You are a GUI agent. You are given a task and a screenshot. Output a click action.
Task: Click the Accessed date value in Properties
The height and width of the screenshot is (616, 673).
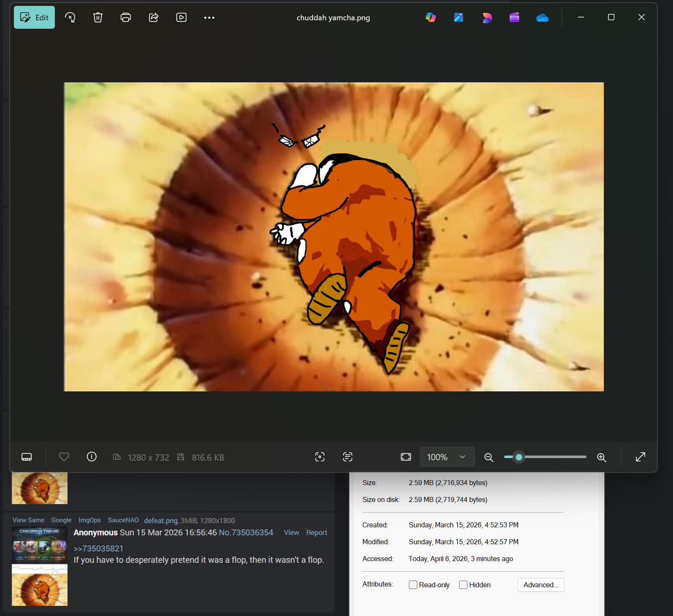[x=461, y=559]
